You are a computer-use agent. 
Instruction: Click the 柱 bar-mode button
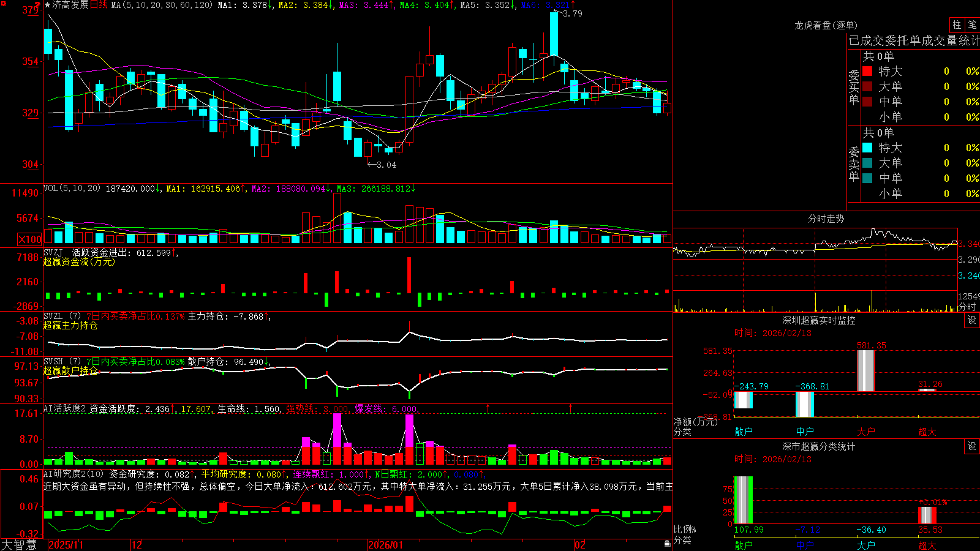957,24
